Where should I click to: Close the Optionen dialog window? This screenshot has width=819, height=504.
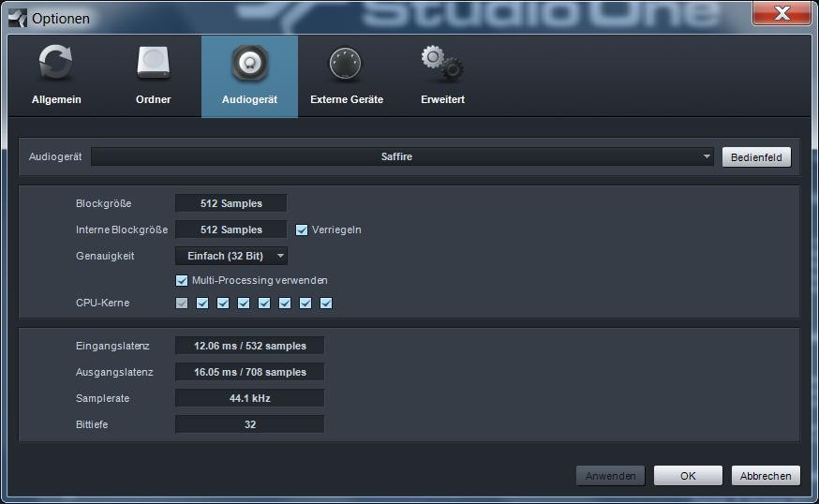[782, 13]
